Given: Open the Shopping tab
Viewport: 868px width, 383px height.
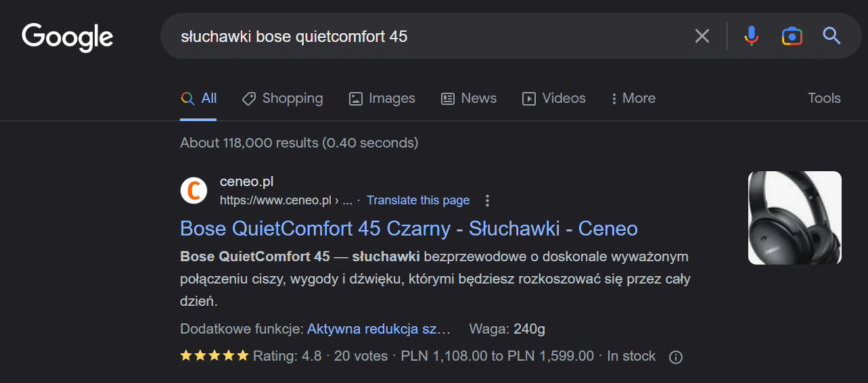Looking at the screenshot, I should tap(282, 98).
